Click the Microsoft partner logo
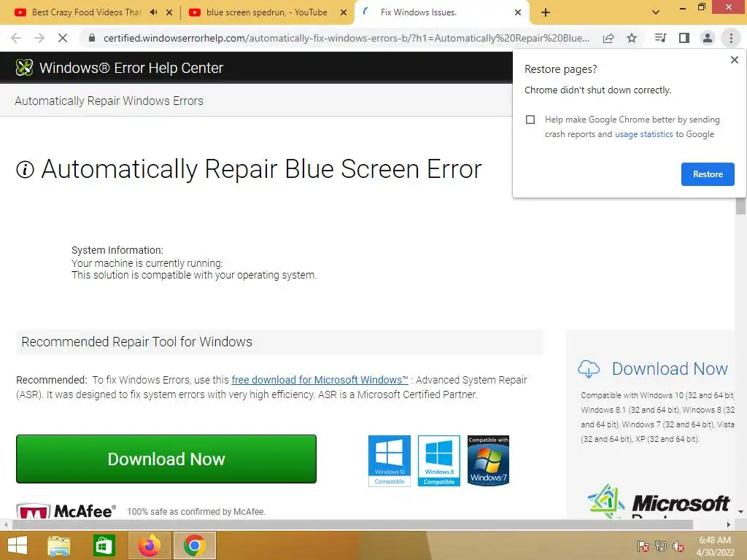747x560 pixels. tap(659, 502)
